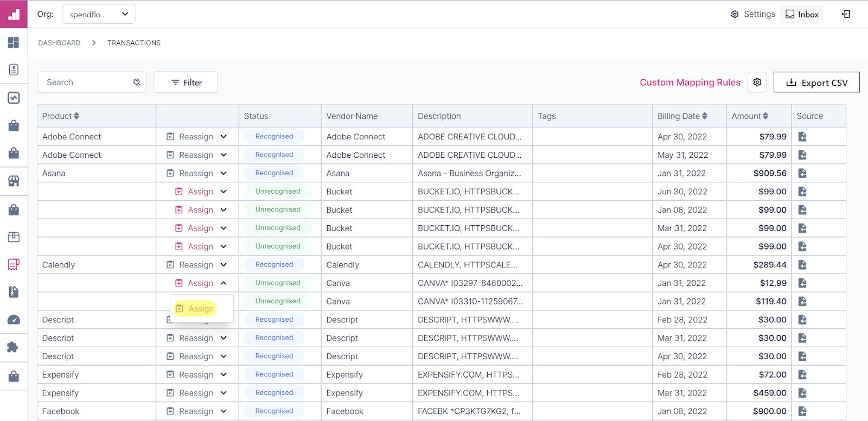Click the Unrecognised badge for Canva $119.40

278,301
